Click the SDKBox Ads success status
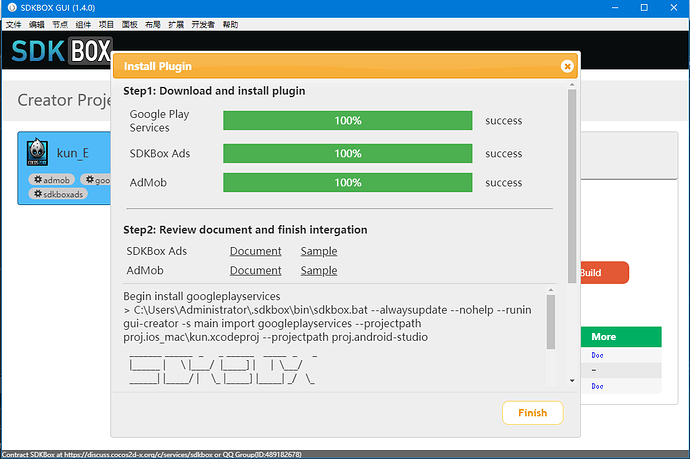The image size is (690, 459). pos(503,154)
